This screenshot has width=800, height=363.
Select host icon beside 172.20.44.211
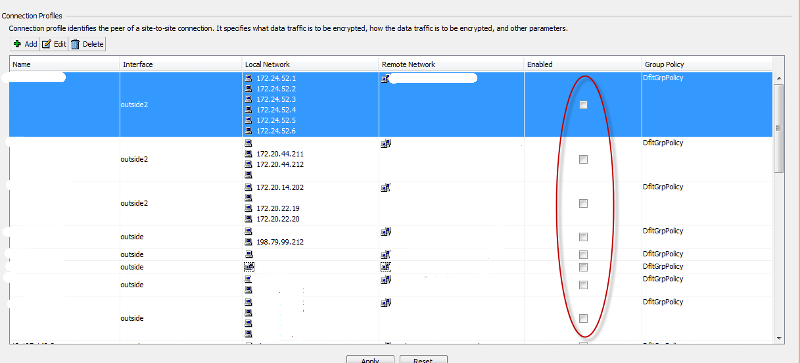coord(248,154)
